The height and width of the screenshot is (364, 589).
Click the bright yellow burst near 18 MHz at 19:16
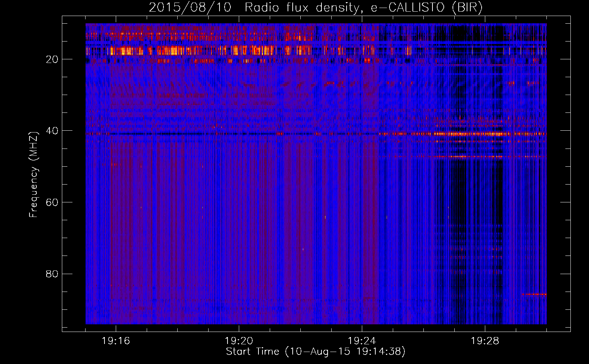(x=122, y=51)
